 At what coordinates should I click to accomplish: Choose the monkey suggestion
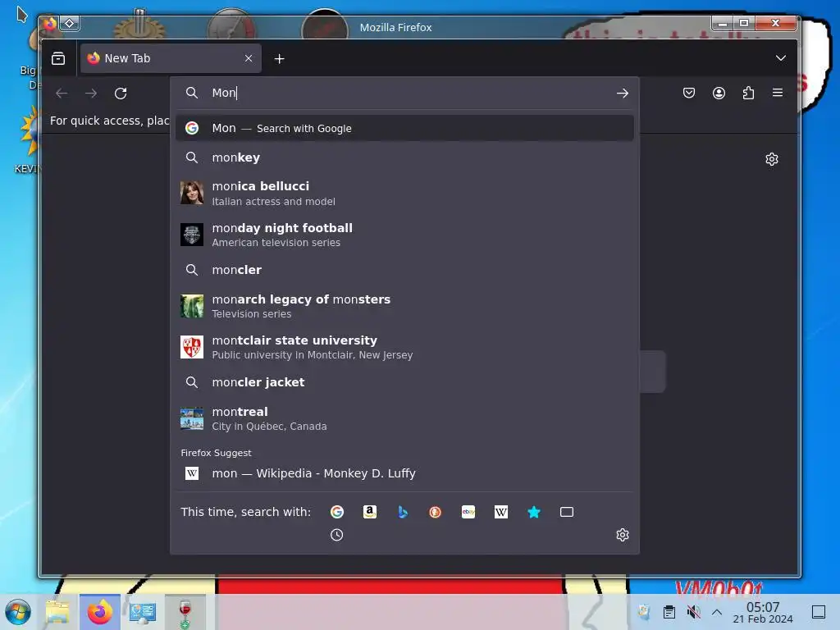[404, 157]
